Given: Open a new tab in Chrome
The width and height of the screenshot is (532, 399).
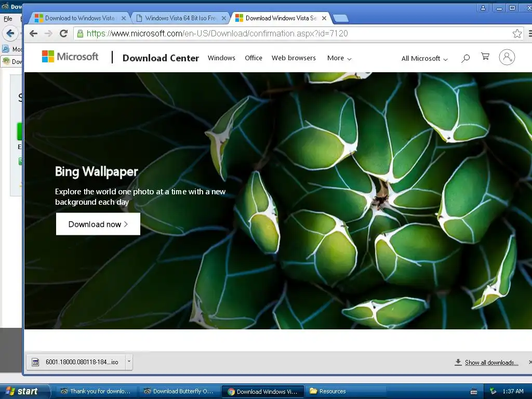Looking at the screenshot, I should pyautogui.click(x=341, y=18).
